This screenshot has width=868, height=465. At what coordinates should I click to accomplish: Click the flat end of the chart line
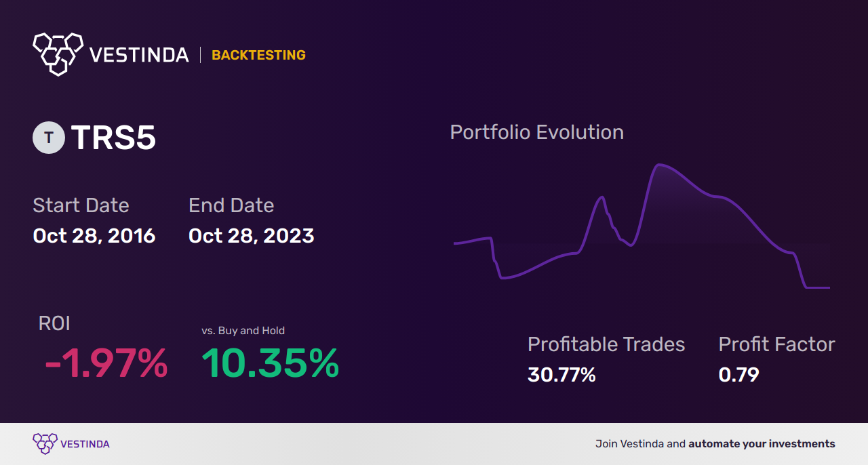point(818,287)
